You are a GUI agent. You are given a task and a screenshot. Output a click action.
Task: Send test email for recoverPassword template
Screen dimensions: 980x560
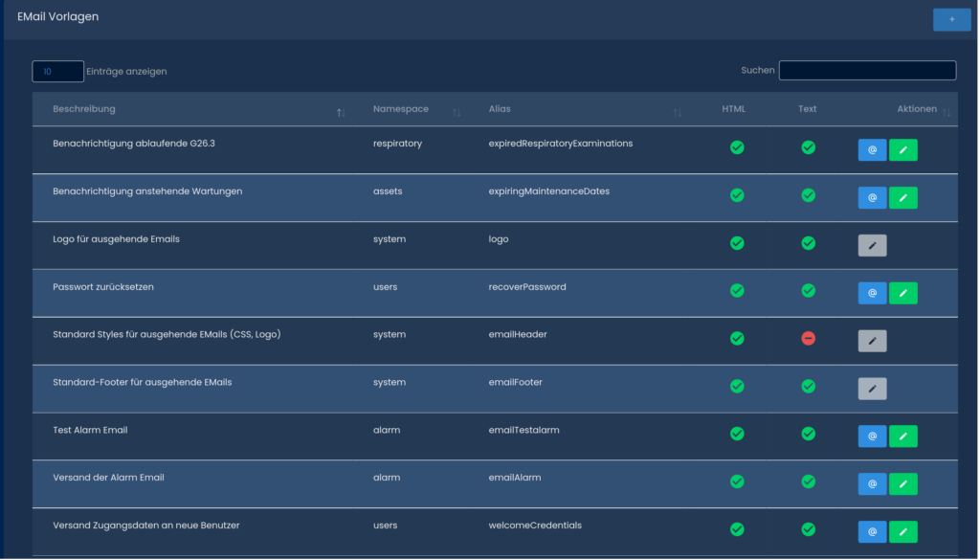coord(872,293)
